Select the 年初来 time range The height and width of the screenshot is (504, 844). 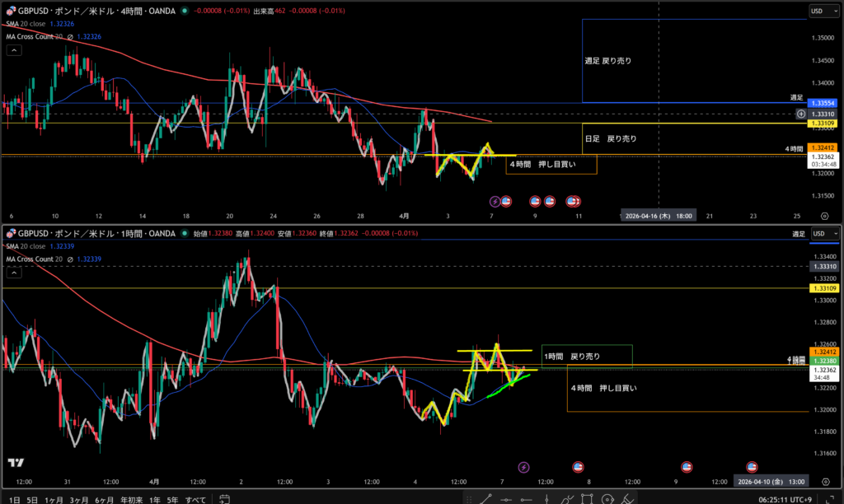click(x=128, y=499)
